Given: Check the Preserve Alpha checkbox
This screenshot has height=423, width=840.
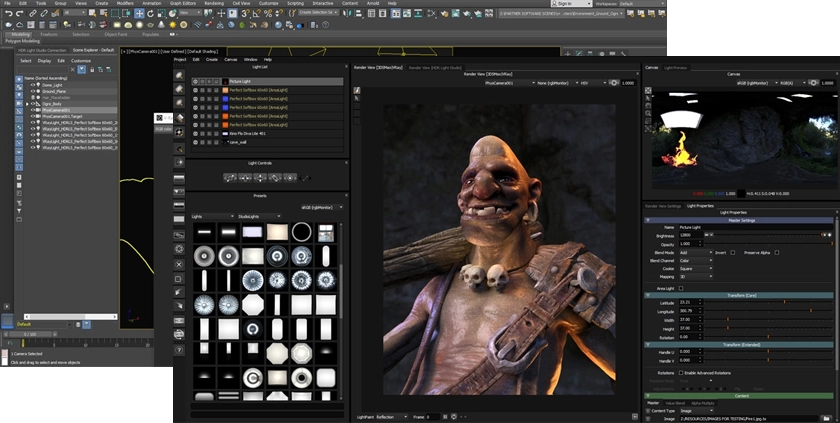Looking at the screenshot, I should 777,253.
